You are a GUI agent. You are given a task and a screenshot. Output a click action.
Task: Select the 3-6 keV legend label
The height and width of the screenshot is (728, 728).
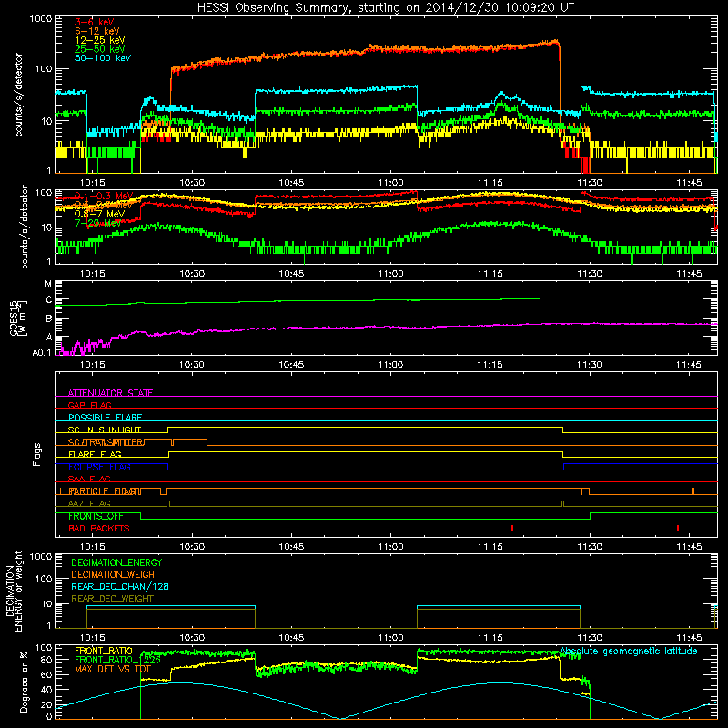pyautogui.click(x=95, y=22)
